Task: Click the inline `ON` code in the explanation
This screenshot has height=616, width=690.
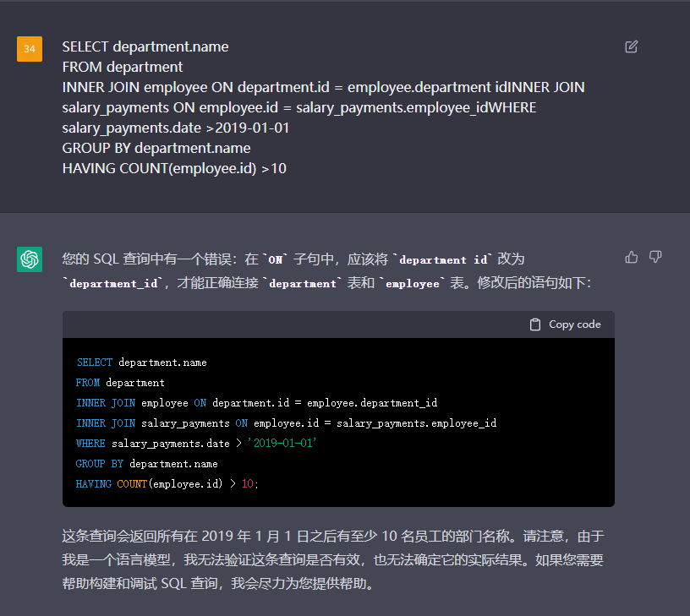Action: (x=275, y=259)
